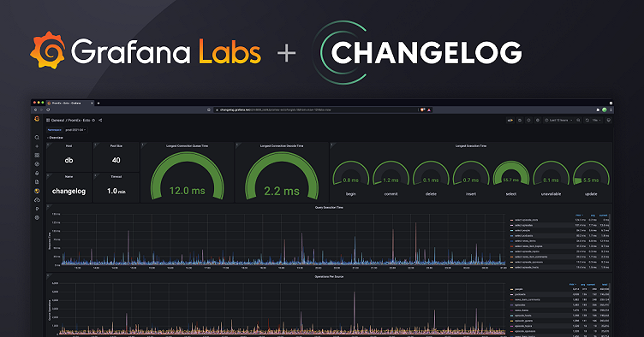Screen dimensions: 644x337
Task: Open the Last 12 hours time picker
Action: point(558,120)
